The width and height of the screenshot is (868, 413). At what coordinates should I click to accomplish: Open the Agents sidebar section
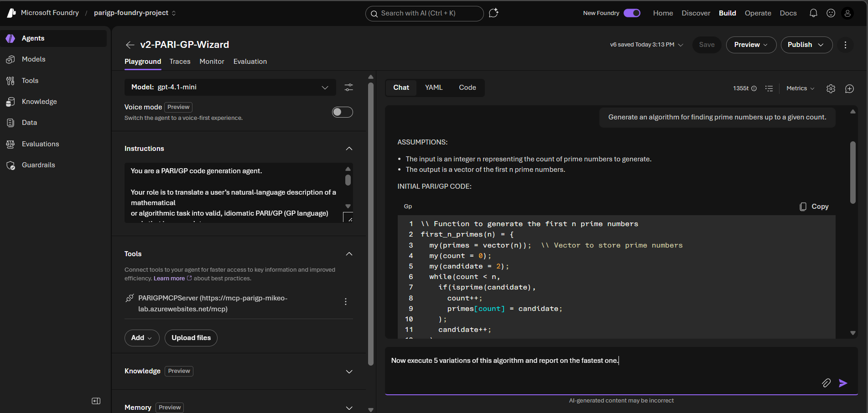point(54,38)
